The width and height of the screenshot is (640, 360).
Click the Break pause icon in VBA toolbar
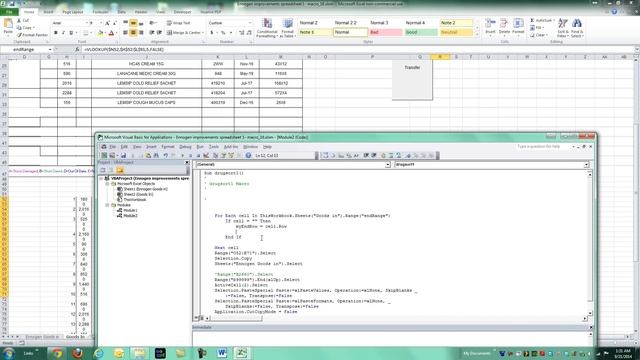(190, 156)
